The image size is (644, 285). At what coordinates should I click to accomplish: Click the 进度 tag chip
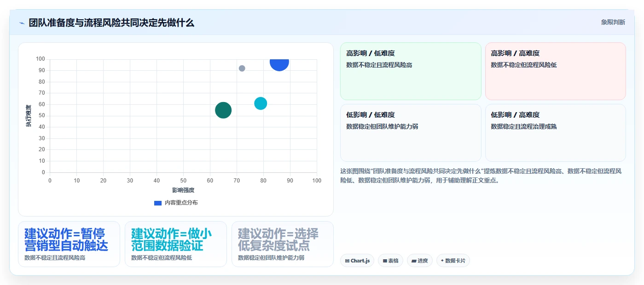[x=420, y=261]
